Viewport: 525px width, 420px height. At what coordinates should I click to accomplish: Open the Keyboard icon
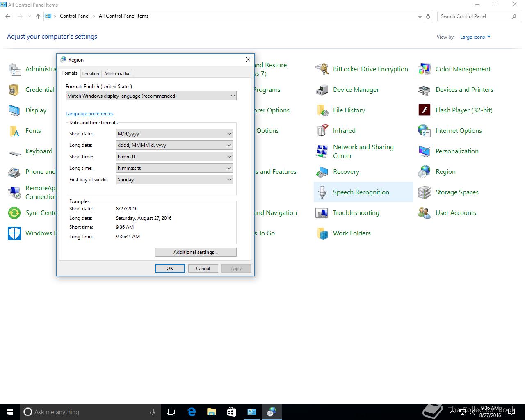pos(14,153)
